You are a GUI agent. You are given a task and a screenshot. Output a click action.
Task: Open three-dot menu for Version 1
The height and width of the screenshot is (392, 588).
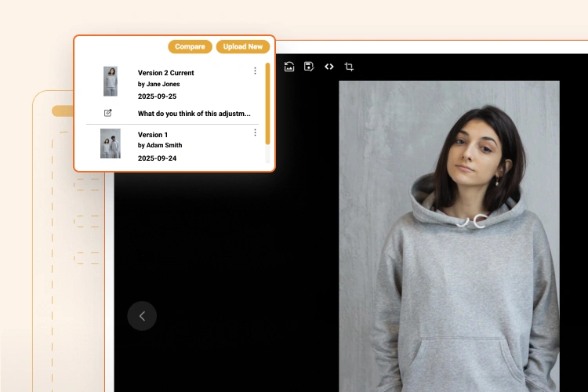255,132
